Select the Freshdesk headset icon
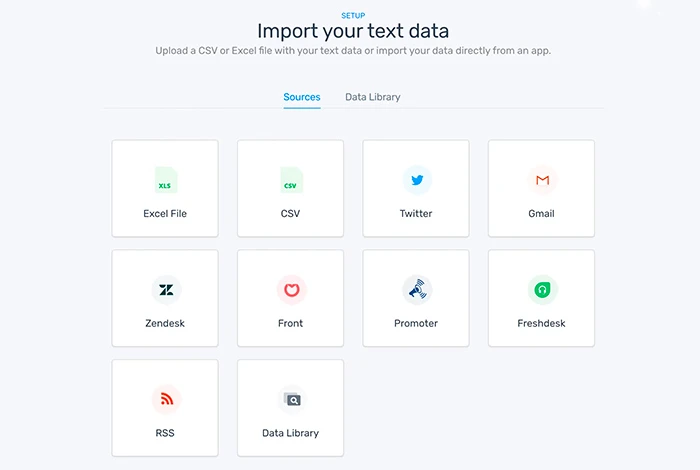 542,290
